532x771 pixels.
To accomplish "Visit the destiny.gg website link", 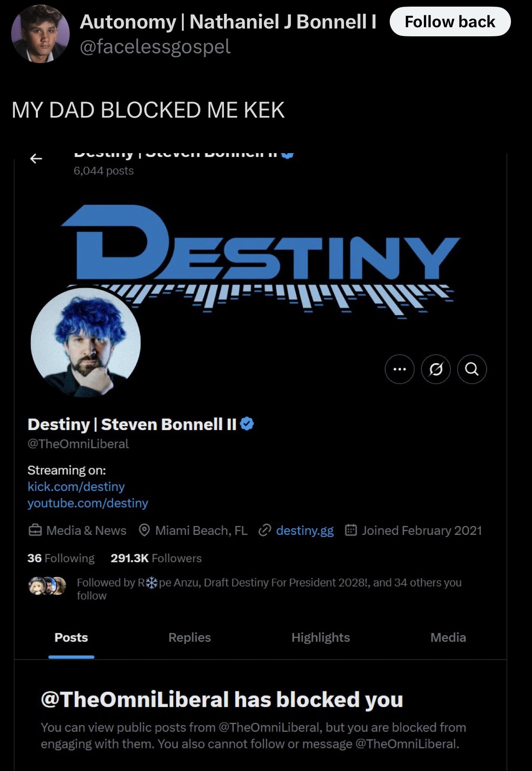I will pos(305,530).
